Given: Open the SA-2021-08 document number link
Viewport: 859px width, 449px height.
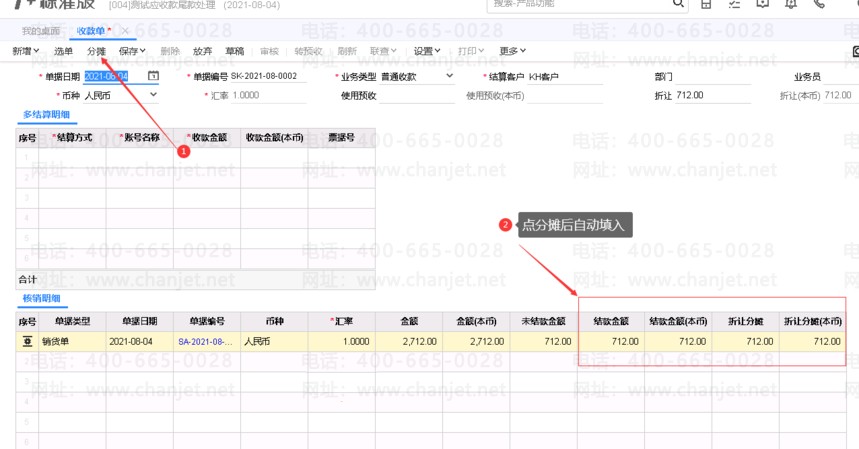Looking at the screenshot, I should coord(205,342).
